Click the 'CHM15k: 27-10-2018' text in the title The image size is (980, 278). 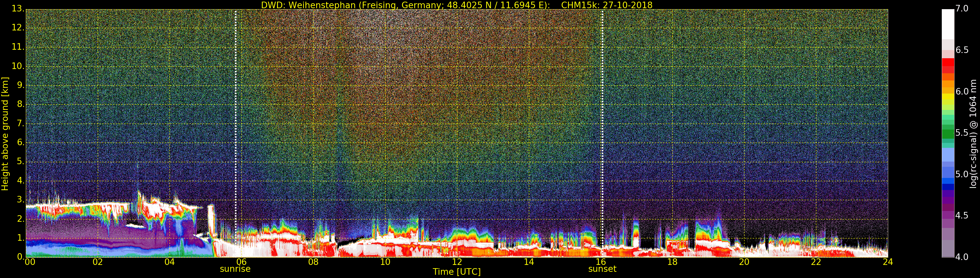(x=606, y=5)
